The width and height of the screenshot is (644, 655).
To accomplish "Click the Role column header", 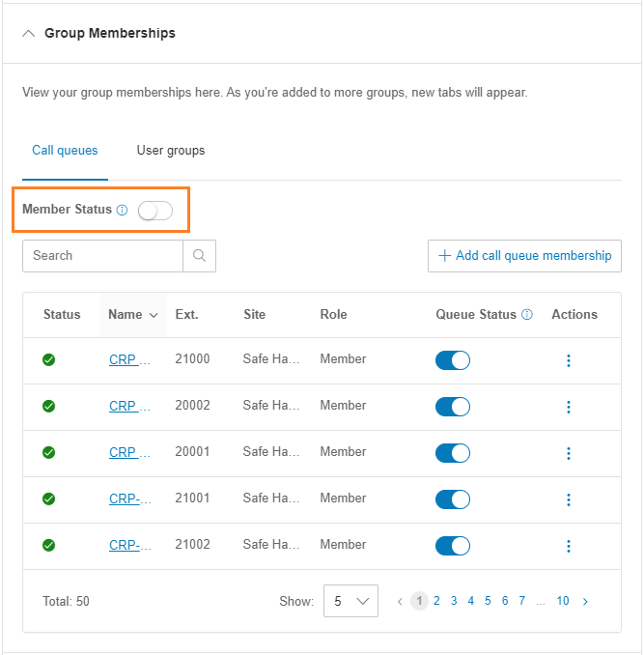I will [x=333, y=315].
